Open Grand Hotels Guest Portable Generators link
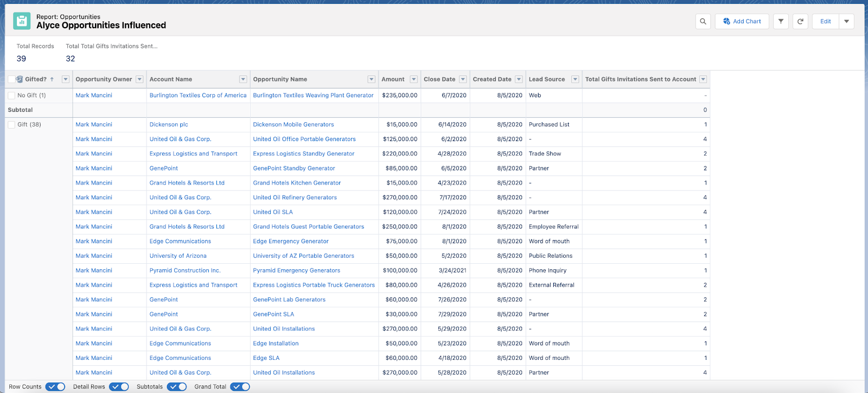The image size is (868, 393). click(309, 227)
